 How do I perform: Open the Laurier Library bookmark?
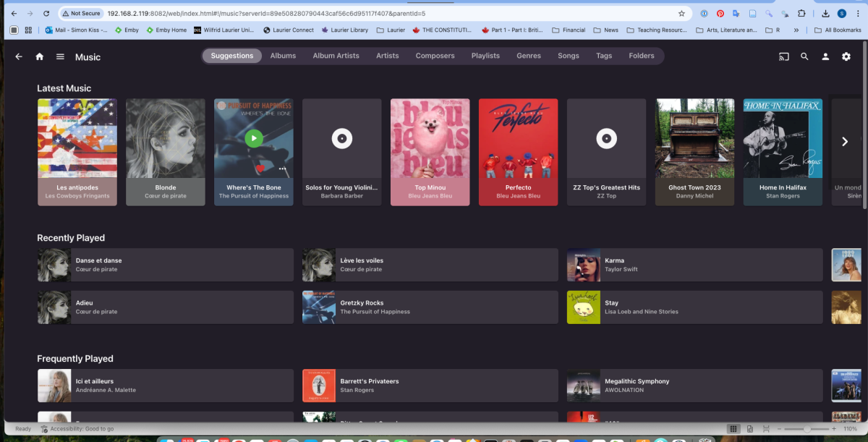pyautogui.click(x=344, y=30)
